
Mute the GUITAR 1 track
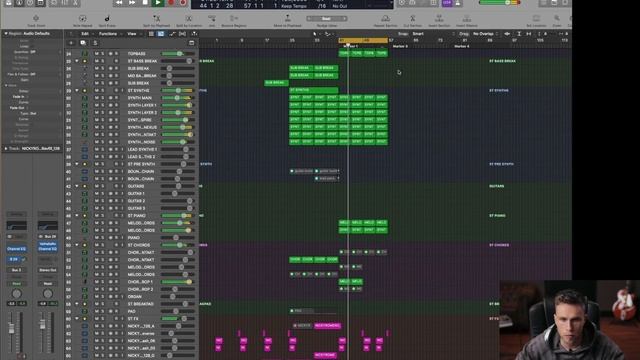point(97,193)
